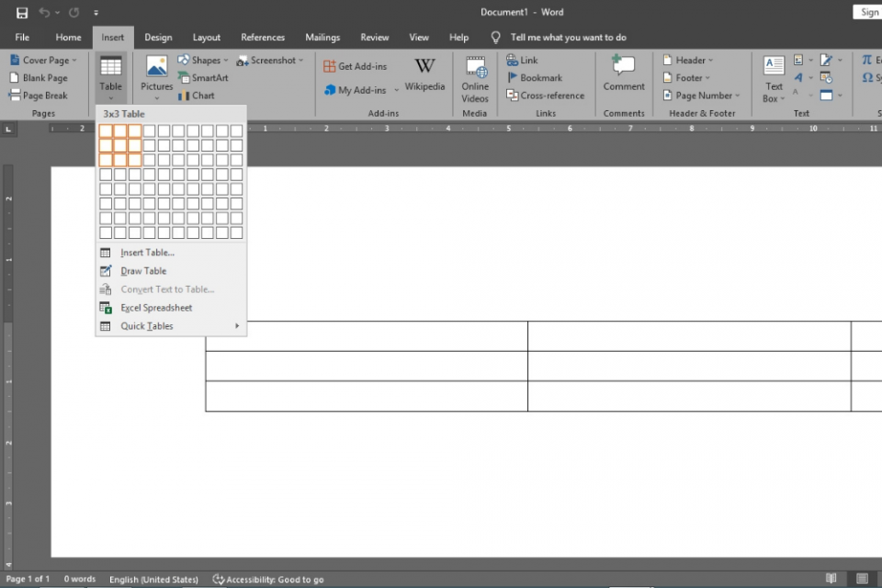Image resolution: width=882 pixels, height=588 pixels.
Task: Open the Table dropdown button
Action: 111,79
